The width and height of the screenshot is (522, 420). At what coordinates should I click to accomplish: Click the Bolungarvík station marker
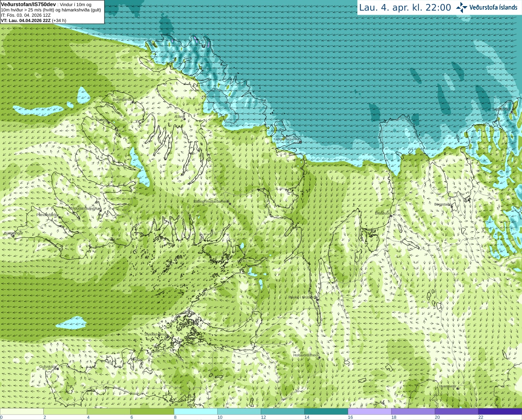click(x=133, y=102)
